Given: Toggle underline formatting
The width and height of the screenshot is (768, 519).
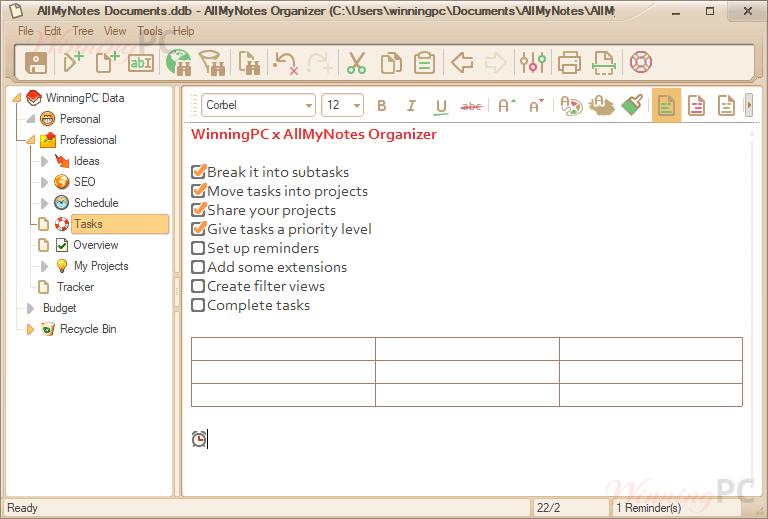Looking at the screenshot, I should (x=441, y=107).
